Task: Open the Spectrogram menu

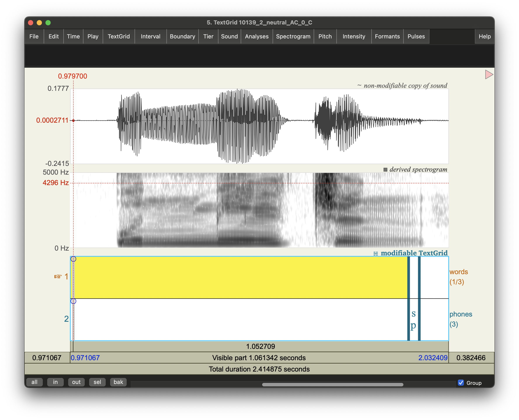Action: (293, 36)
